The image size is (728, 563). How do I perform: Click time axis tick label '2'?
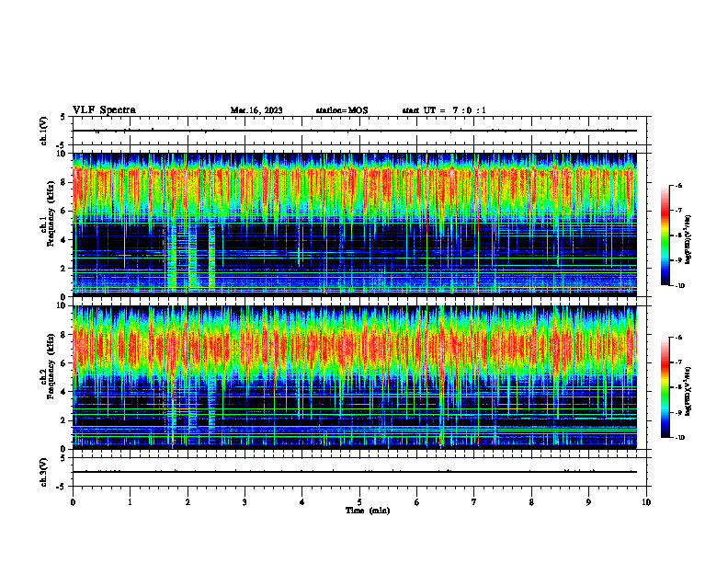[188, 502]
